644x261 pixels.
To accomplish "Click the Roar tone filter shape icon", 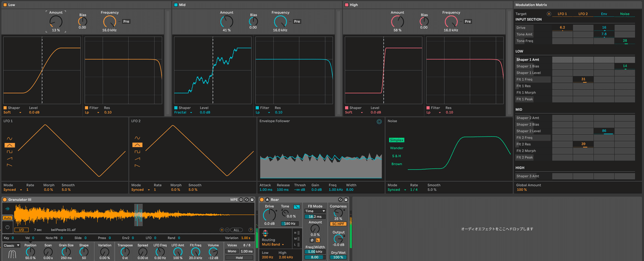I will click(297, 207).
